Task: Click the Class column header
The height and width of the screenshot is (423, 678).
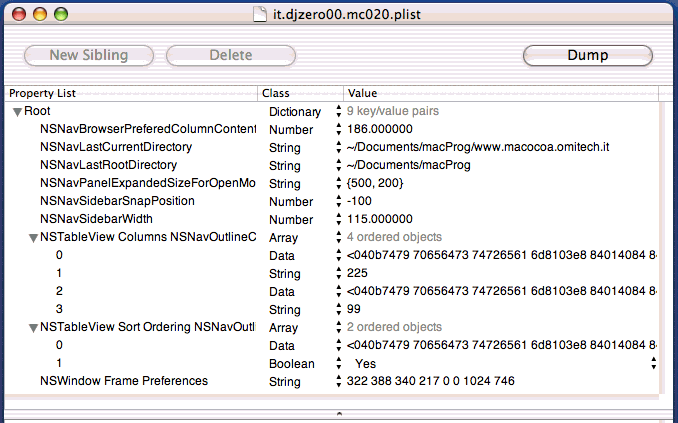Action: click(300, 93)
